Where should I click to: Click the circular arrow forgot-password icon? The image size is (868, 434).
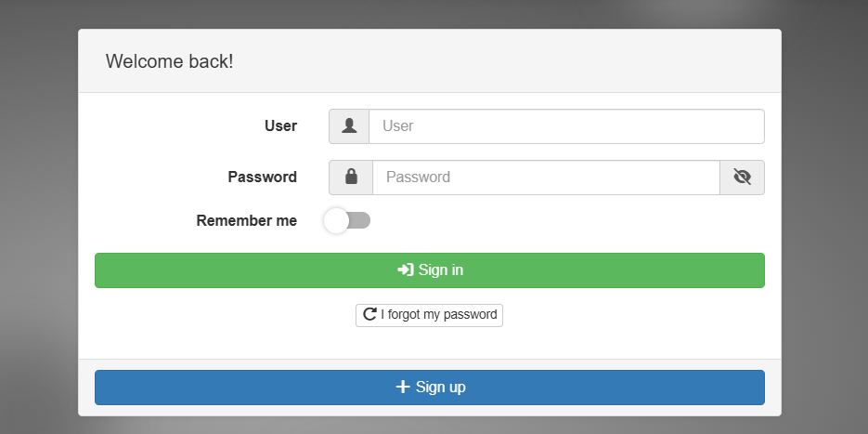point(369,314)
